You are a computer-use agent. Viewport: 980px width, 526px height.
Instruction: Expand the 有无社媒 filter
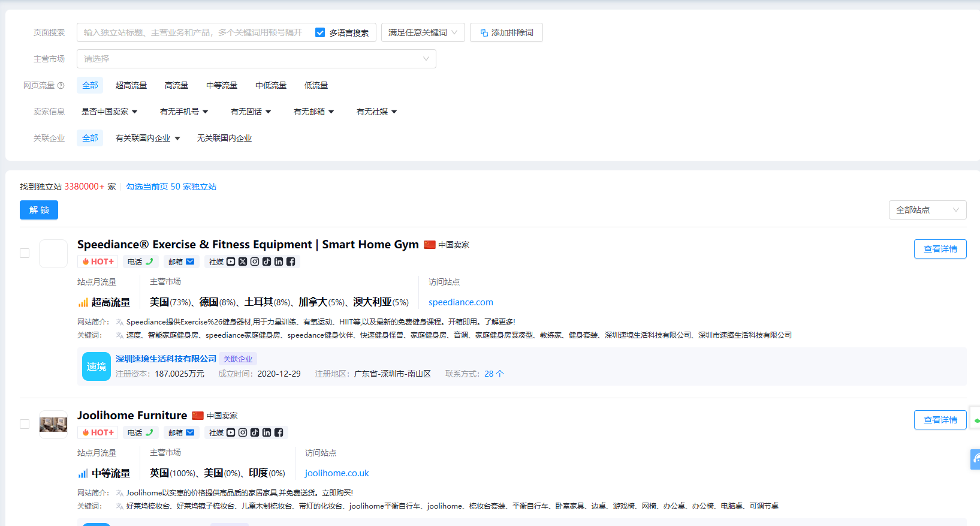pyautogui.click(x=377, y=112)
